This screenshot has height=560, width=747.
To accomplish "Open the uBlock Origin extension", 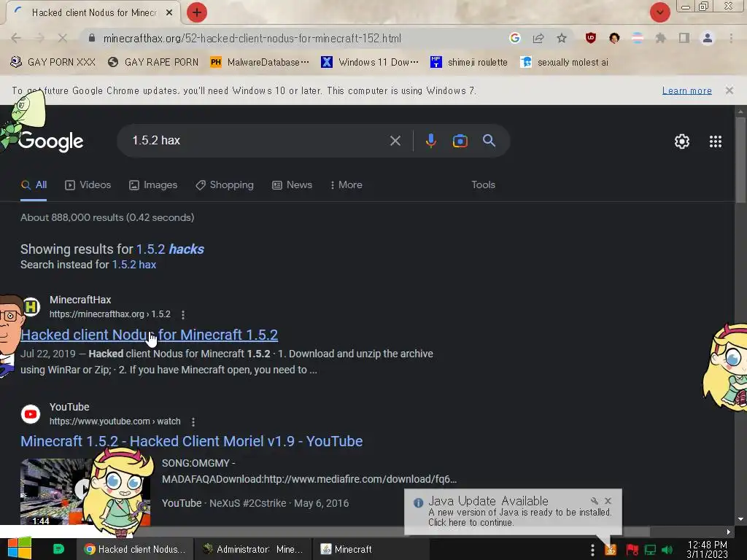I will [x=591, y=38].
